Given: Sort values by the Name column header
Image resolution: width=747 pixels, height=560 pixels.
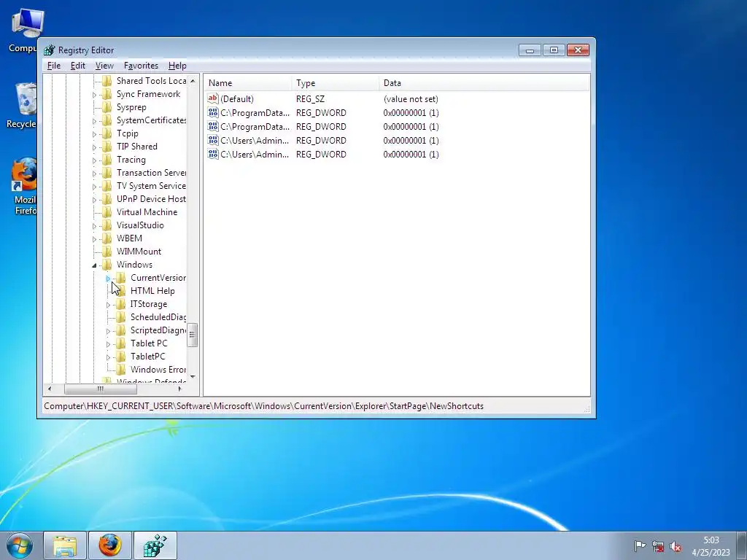Looking at the screenshot, I should [x=248, y=83].
